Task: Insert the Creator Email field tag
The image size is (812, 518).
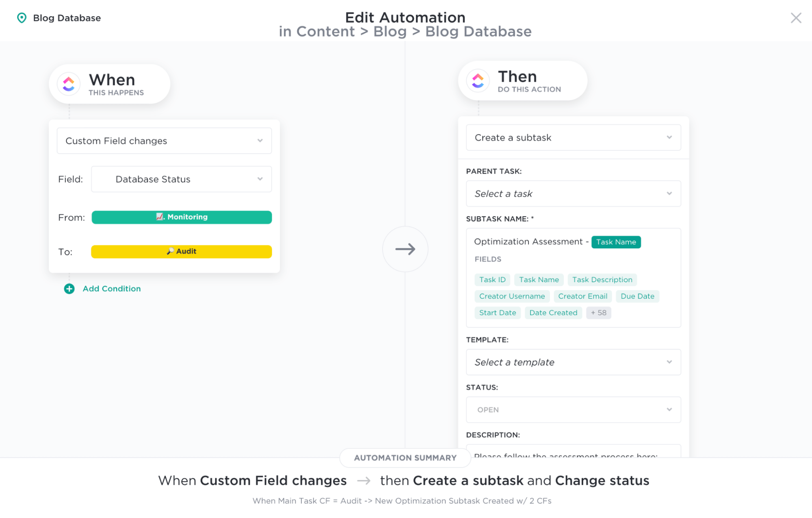Action: tap(582, 296)
